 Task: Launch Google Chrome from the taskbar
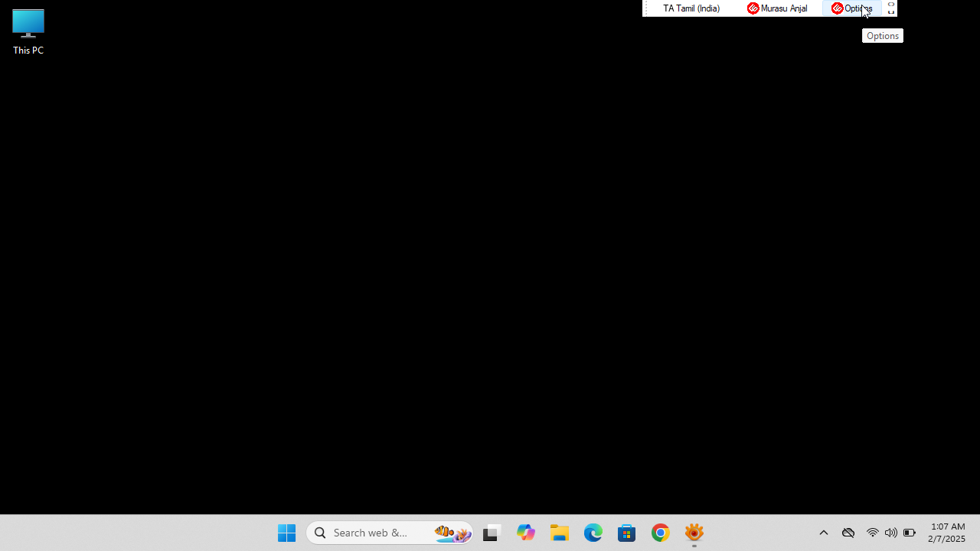tap(661, 533)
